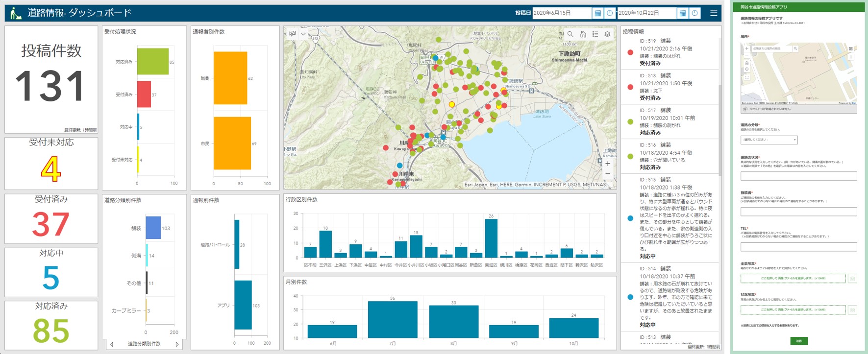Viewport: 868px width, 354px height.
Task: Open the map layers panel
Action: [607, 34]
